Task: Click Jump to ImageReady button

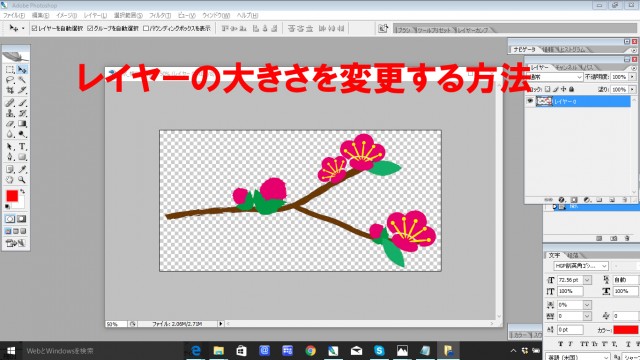Action: [x=16, y=244]
